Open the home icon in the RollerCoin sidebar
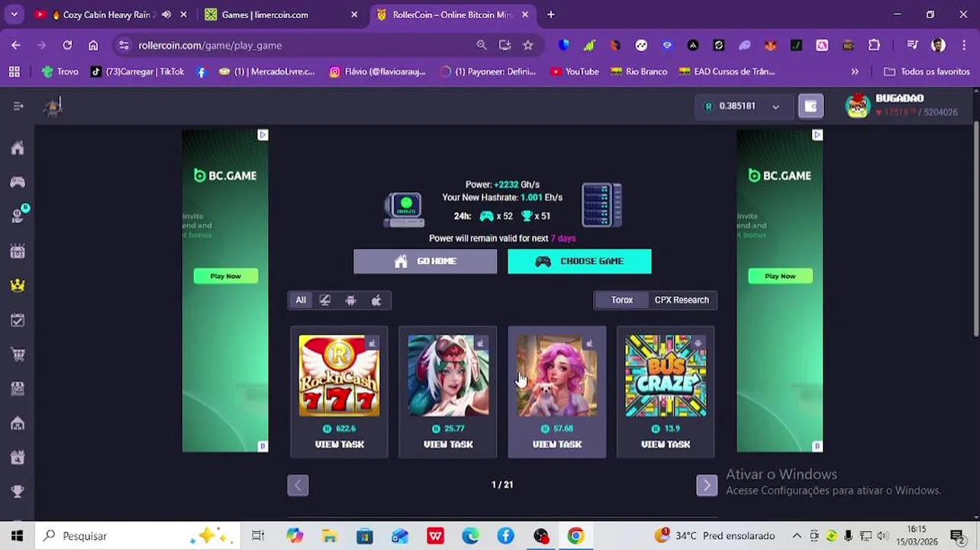Image resolution: width=980 pixels, height=550 pixels. 18,148
